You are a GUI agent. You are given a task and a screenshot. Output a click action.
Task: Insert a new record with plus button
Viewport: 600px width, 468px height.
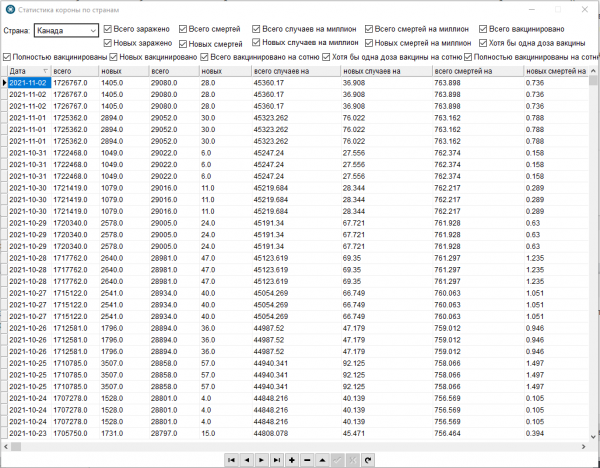point(292,459)
